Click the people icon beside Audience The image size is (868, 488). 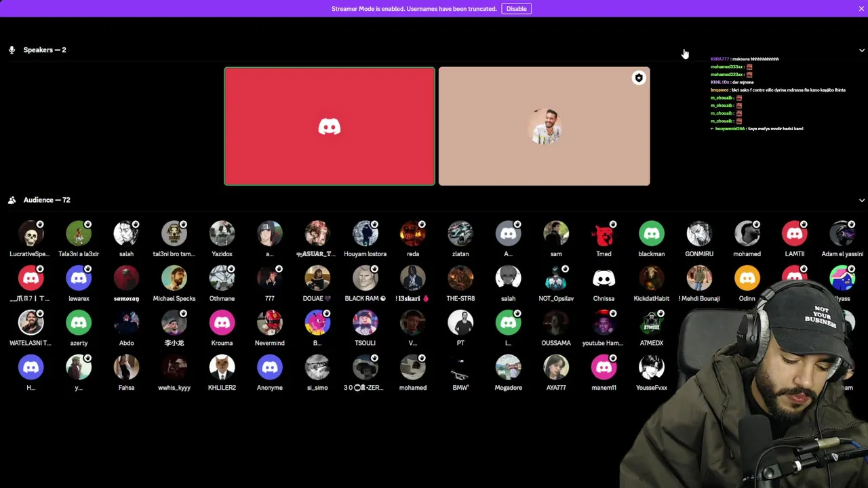(x=12, y=200)
